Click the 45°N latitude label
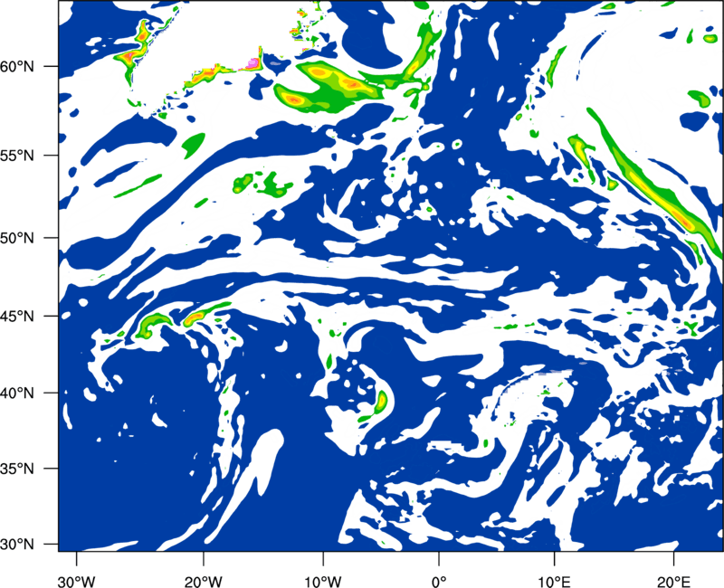Viewport: 724px width, 588px height. tap(17, 316)
